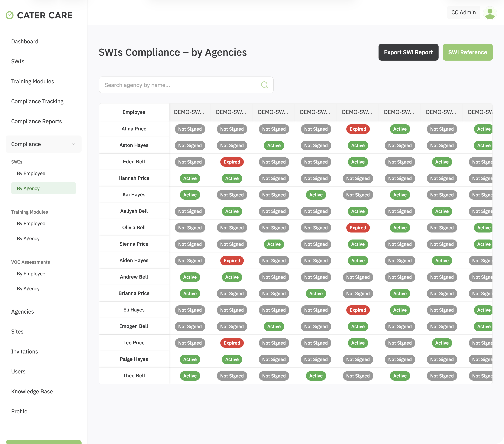This screenshot has height=444, width=504.
Task: Open SWI Reference button
Action: tap(467, 52)
